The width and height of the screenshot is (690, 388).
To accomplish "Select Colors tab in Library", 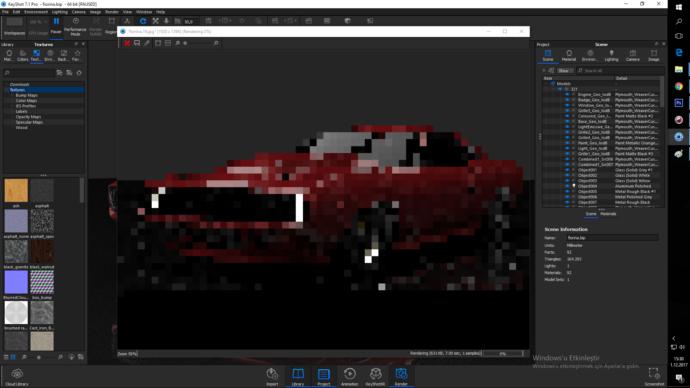I will coord(22,55).
